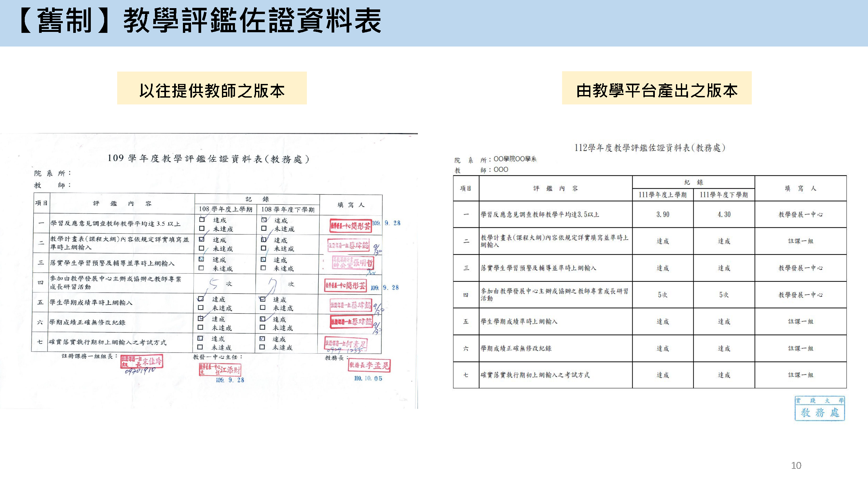Select 5次 under 111學年度下學期 in row 四
This screenshot has height=488, width=868.
click(724, 295)
